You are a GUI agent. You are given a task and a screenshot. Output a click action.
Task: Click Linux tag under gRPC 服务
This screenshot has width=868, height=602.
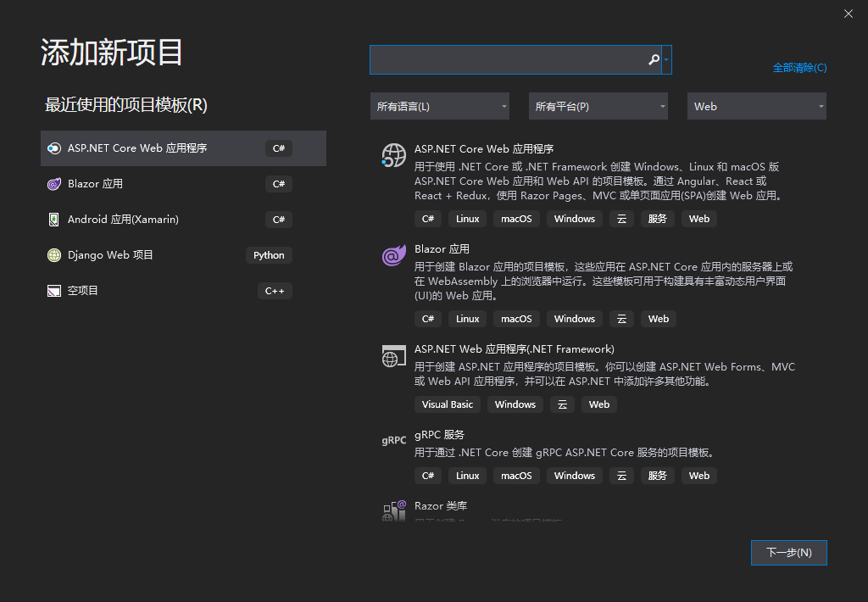467,476
